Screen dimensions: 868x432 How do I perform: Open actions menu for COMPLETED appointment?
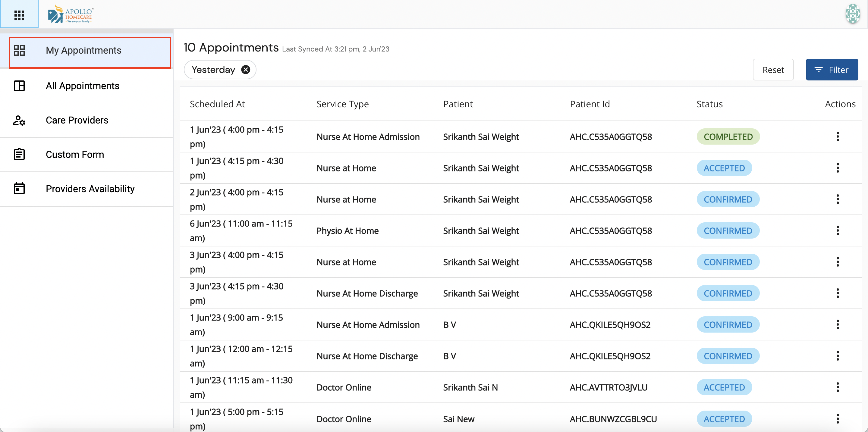pyautogui.click(x=838, y=136)
